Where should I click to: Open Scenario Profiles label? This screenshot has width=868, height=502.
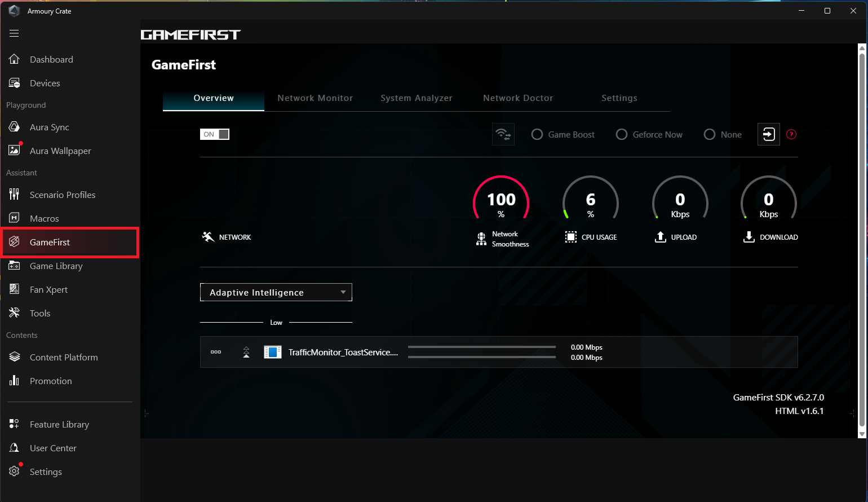63,195
